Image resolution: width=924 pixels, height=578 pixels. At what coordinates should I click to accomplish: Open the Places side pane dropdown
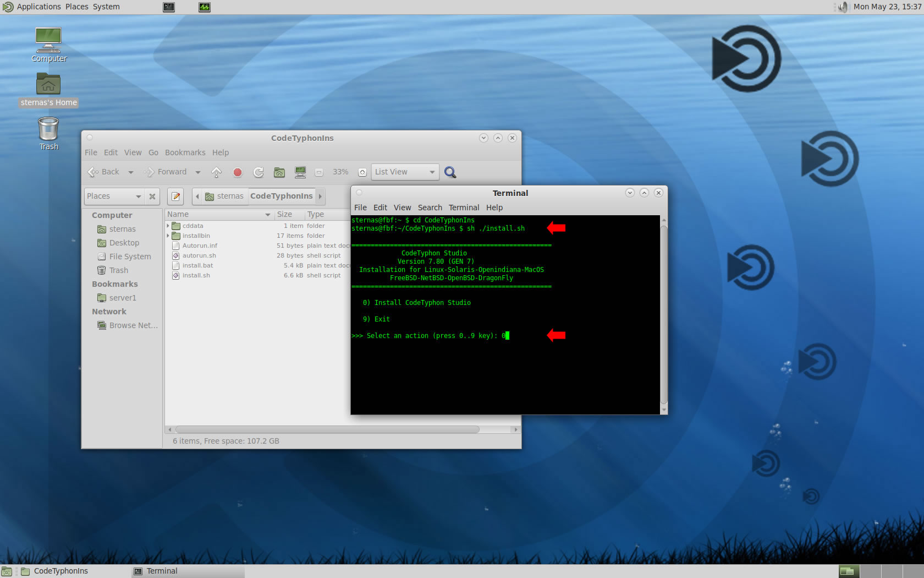click(x=114, y=196)
